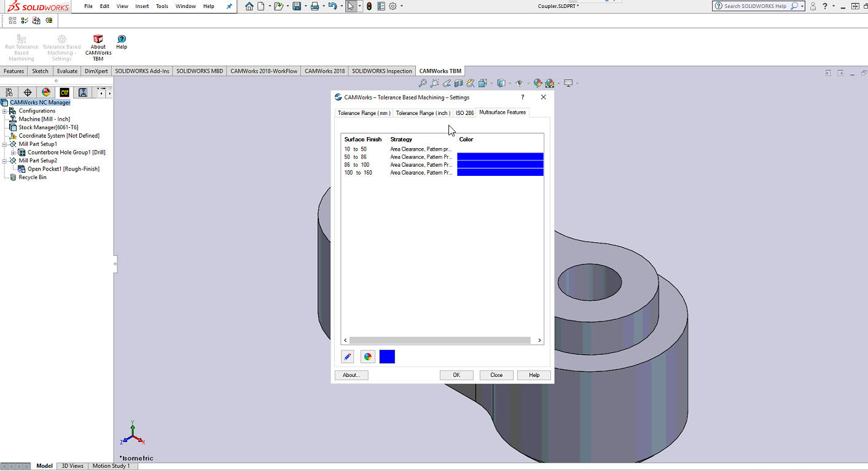Screen dimensions: 868x471
Task: Select color bar for 50 to 86 row
Action: (x=500, y=157)
